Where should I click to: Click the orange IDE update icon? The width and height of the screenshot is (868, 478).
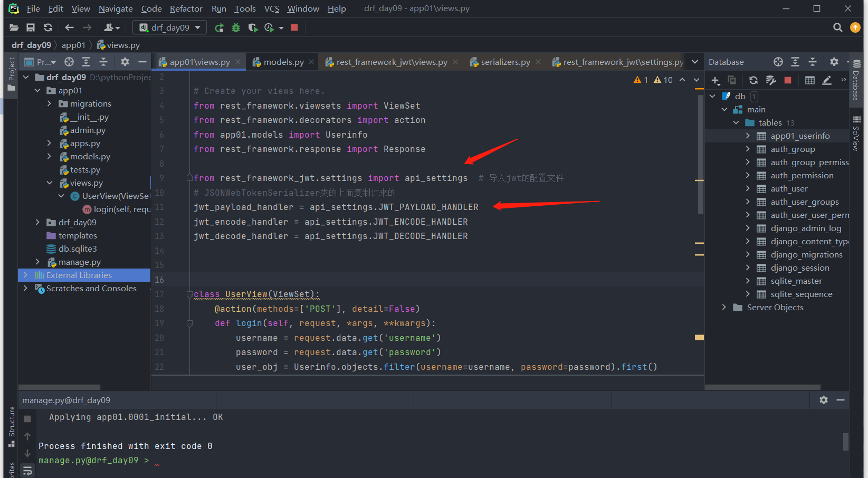click(x=855, y=27)
